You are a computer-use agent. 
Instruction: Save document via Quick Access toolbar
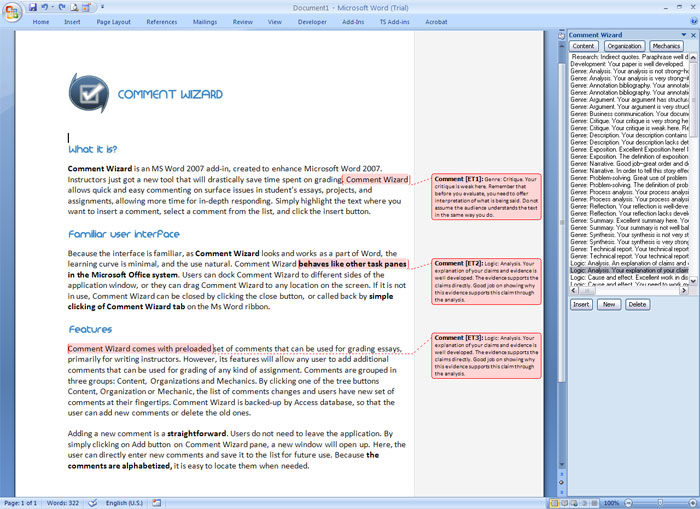pyautogui.click(x=33, y=7)
